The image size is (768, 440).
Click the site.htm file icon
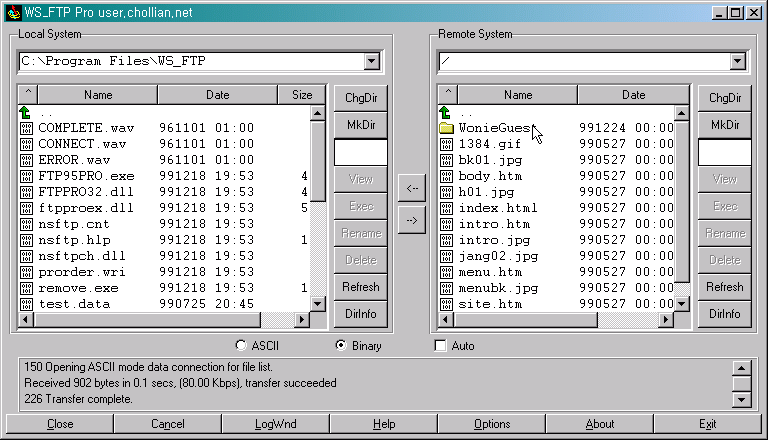point(446,304)
